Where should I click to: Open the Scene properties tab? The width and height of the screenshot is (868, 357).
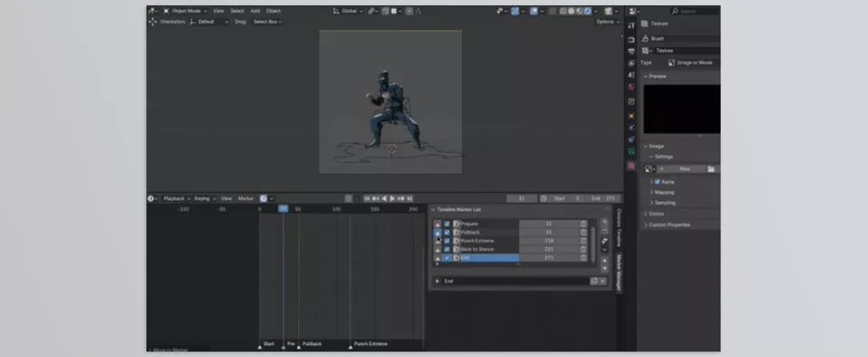(631, 74)
